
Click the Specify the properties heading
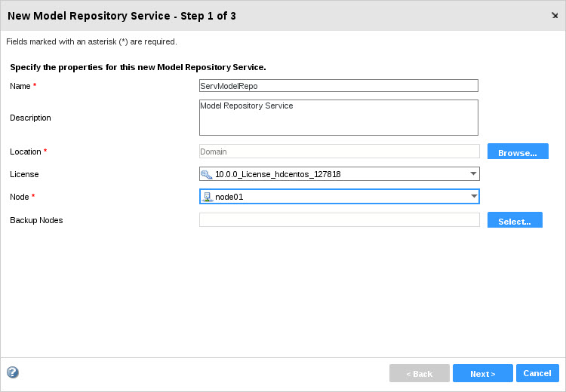tap(138, 67)
